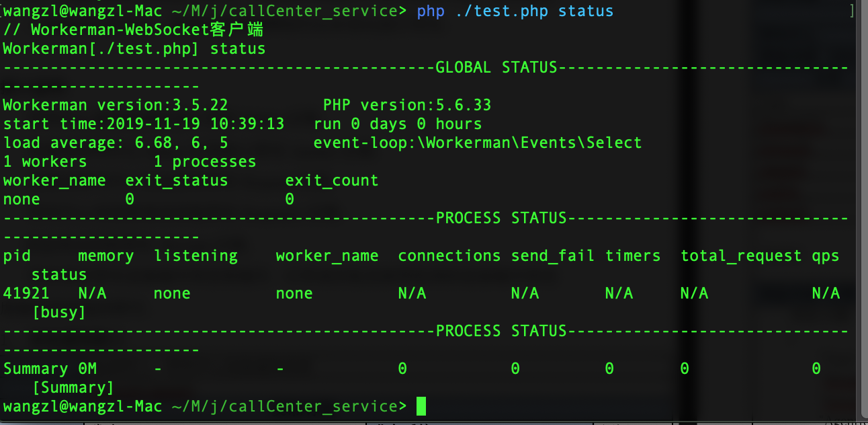Click "wangzl@wangzl-Mac" on the line with the php command

[83, 11]
